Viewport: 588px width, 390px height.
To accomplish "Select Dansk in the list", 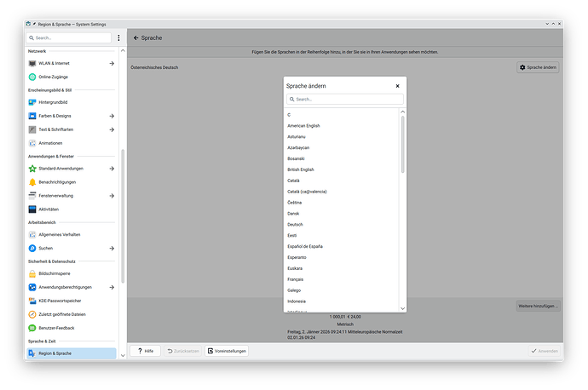I will pos(342,214).
